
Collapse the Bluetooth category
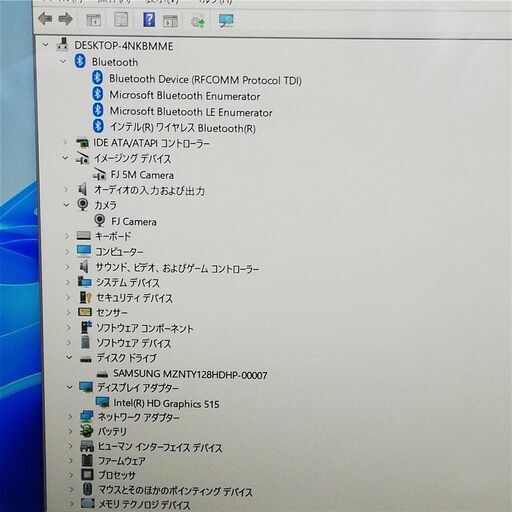[63, 61]
